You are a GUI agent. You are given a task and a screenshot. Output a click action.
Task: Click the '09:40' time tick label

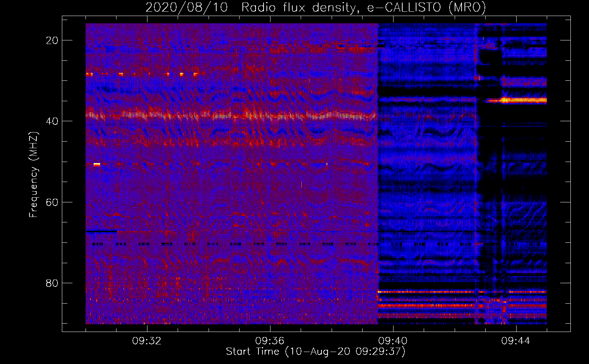click(393, 341)
